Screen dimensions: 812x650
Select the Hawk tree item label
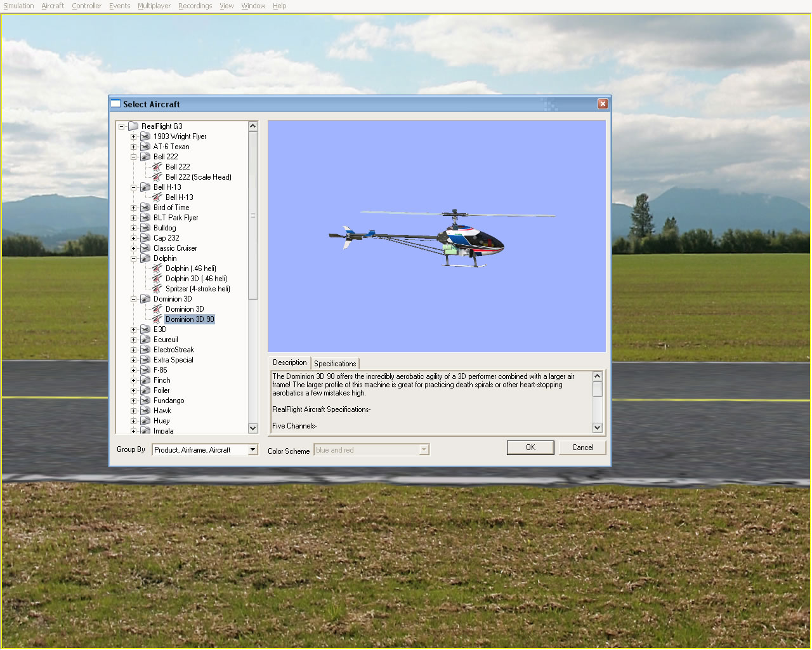tap(162, 411)
